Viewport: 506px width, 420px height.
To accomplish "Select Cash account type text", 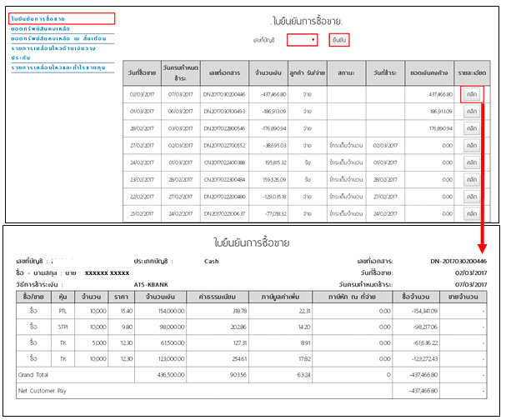I will [212, 262].
